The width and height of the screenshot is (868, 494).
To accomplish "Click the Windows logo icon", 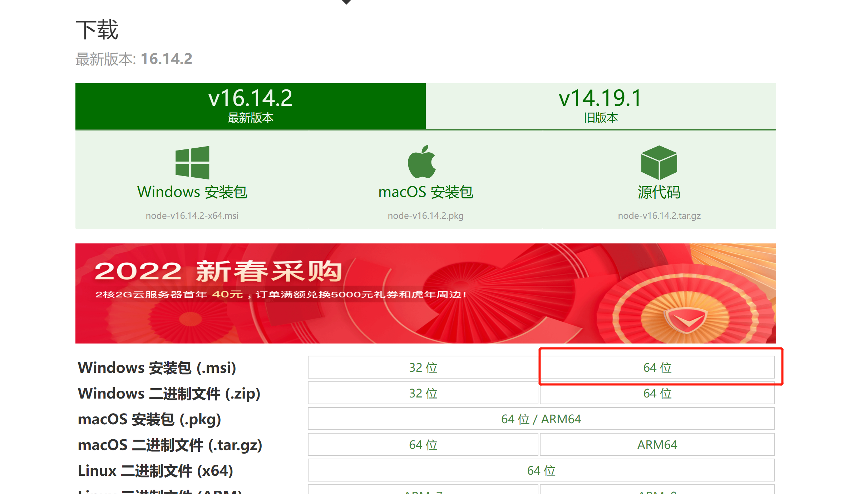I will click(192, 162).
